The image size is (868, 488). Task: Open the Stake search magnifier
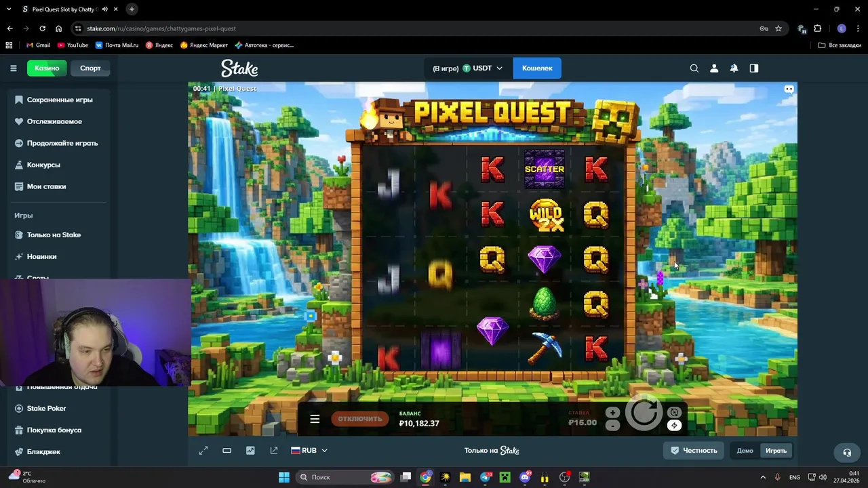click(694, 68)
